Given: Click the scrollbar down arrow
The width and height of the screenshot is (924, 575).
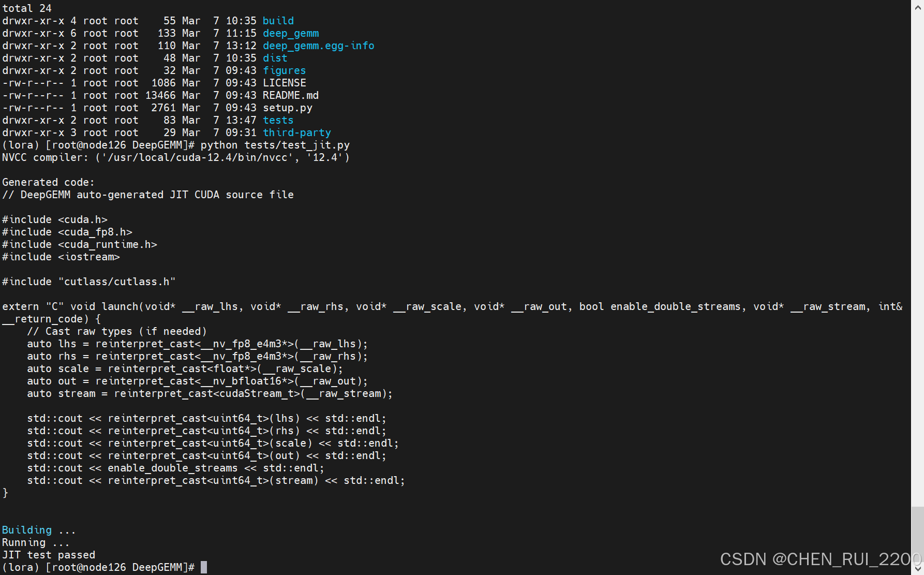Looking at the screenshot, I should pos(917,568).
